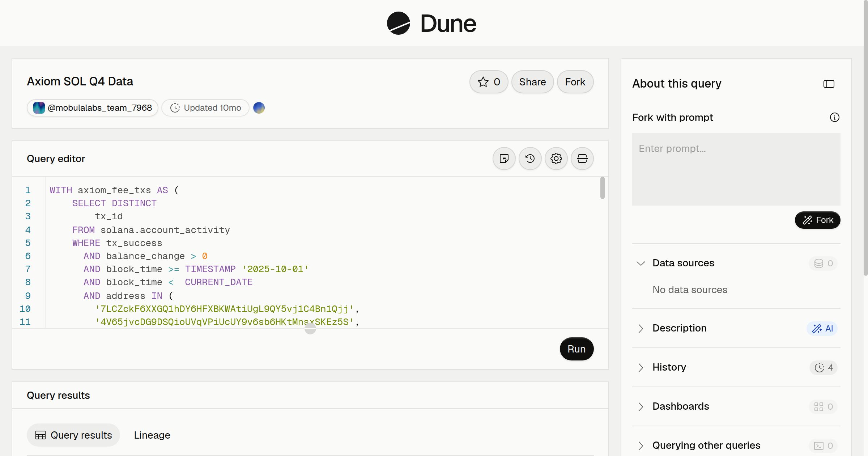Open query settings gear icon
This screenshot has width=868, height=456.
click(556, 159)
